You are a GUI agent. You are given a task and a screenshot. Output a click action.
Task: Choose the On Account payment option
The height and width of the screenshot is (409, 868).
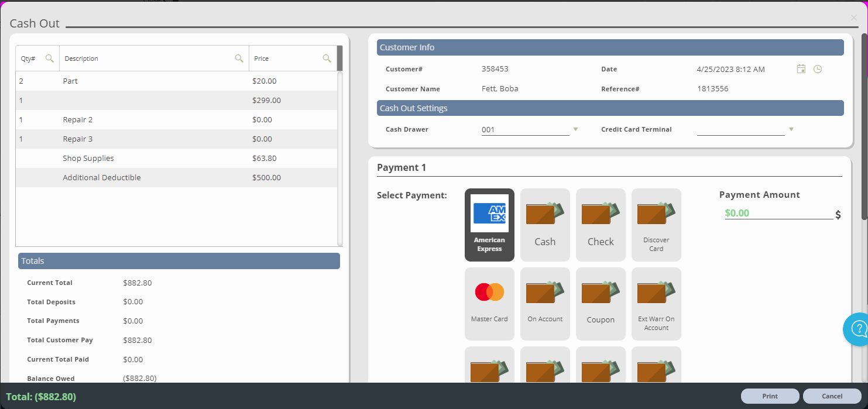(545, 304)
